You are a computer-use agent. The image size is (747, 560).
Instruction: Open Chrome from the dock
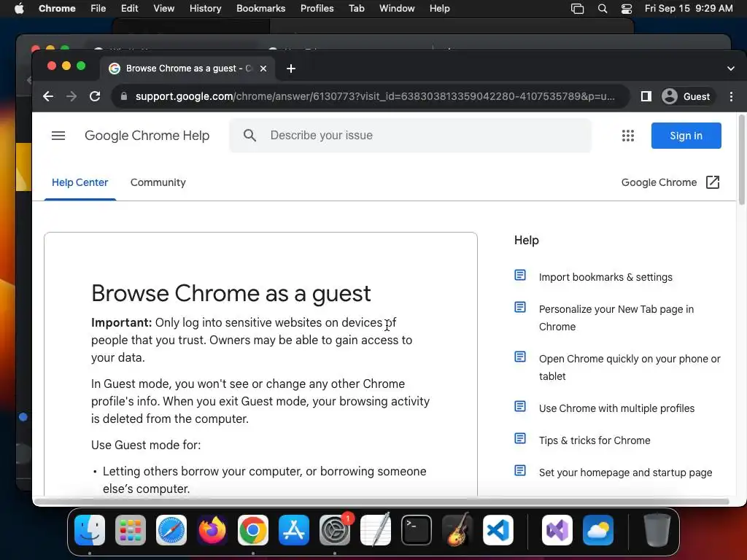point(253,530)
